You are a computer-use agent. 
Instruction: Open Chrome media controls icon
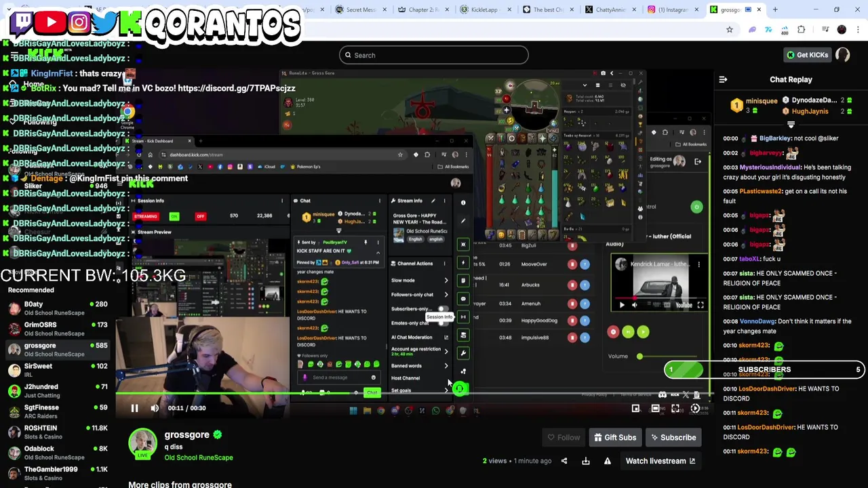825,30
